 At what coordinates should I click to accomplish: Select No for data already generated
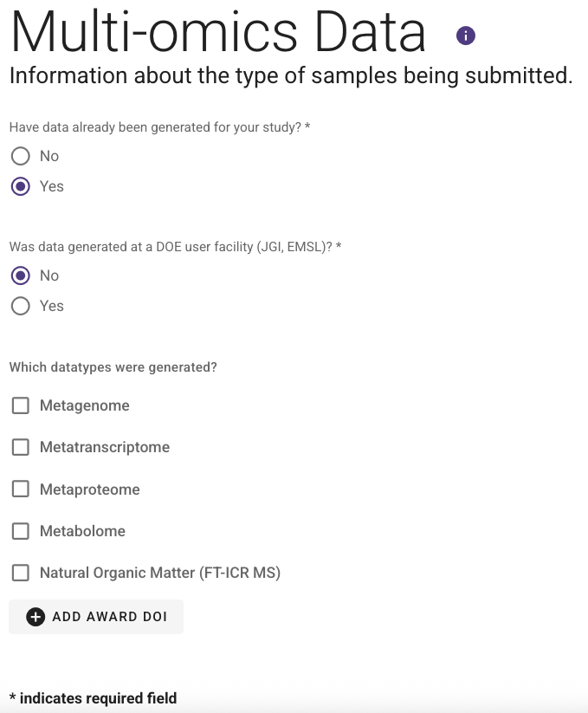pos(21,156)
